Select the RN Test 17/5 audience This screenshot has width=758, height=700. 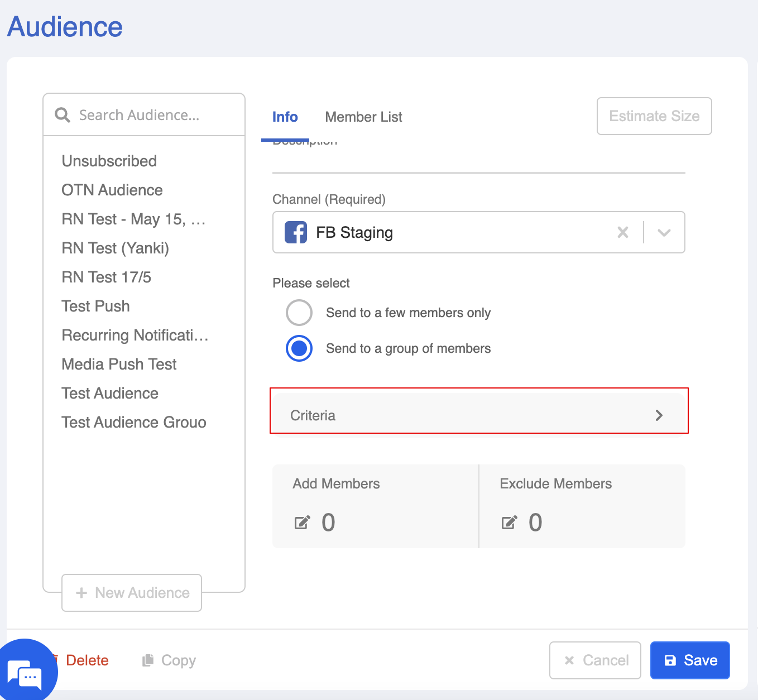(x=107, y=277)
